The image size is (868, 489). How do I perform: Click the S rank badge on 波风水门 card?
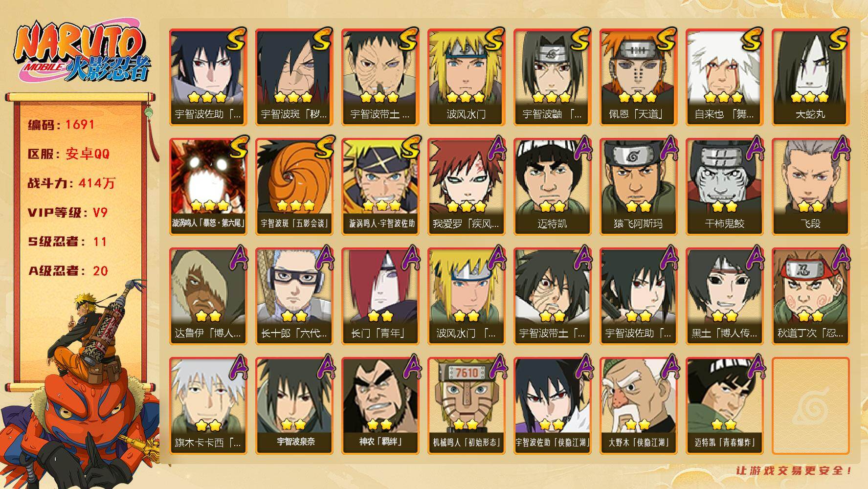[x=493, y=39]
